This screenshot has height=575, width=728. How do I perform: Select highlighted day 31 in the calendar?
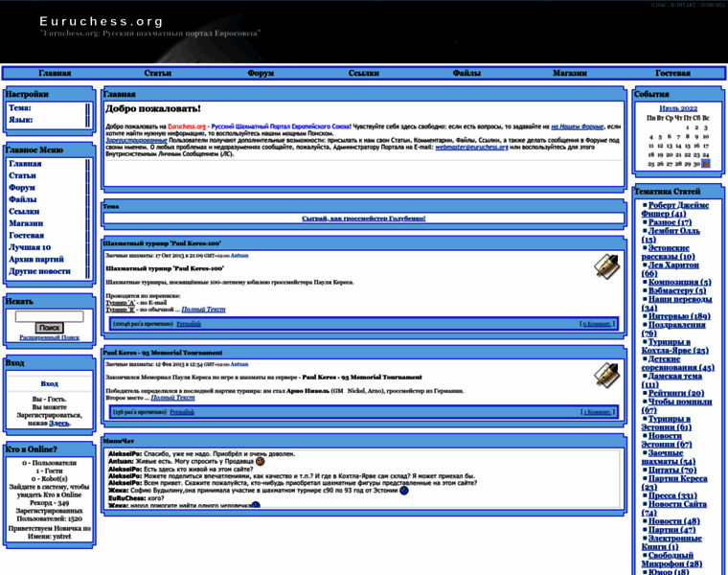(706, 164)
